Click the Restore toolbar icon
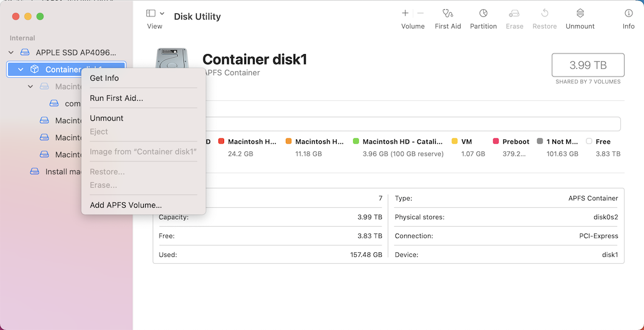Screen dimensions: 644x330 tap(544, 13)
